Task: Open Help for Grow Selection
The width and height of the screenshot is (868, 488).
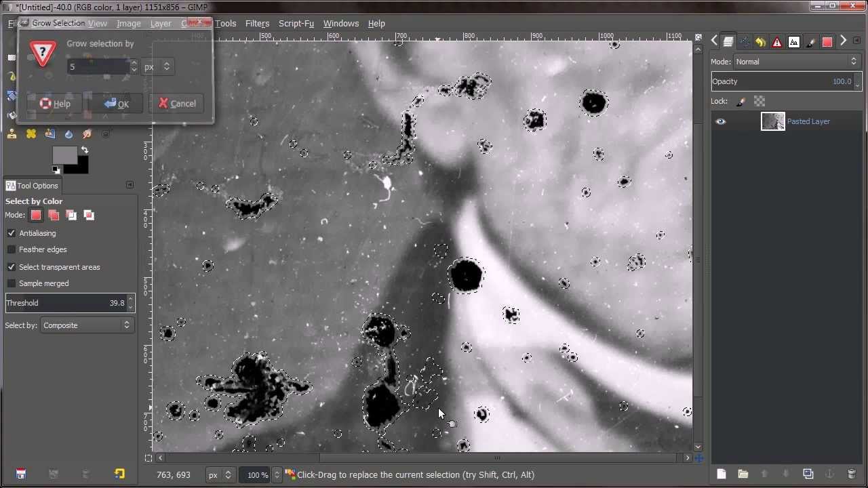Action: [54, 104]
